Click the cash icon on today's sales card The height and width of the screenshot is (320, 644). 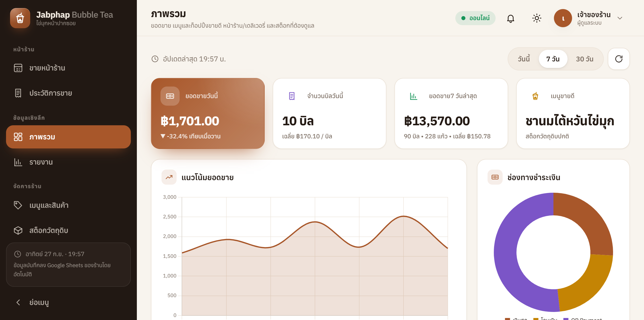pos(170,96)
